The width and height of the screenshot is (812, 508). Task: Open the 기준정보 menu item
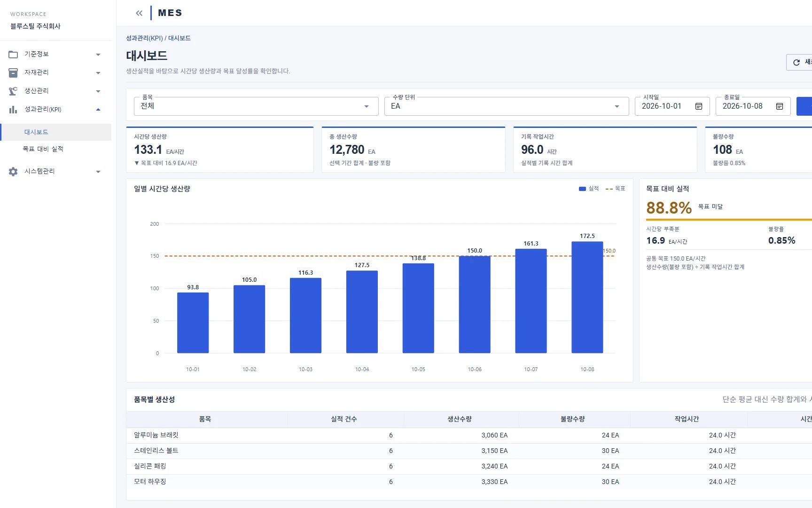point(56,55)
